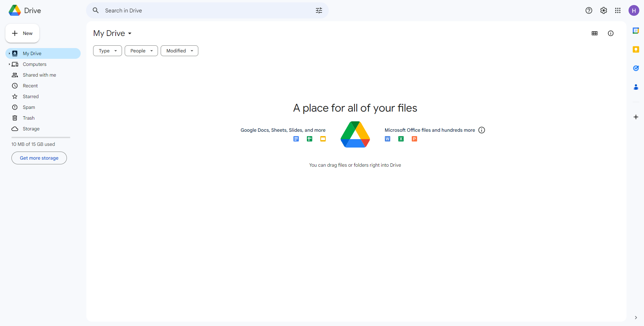Switch to grid layout view

[x=595, y=33]
